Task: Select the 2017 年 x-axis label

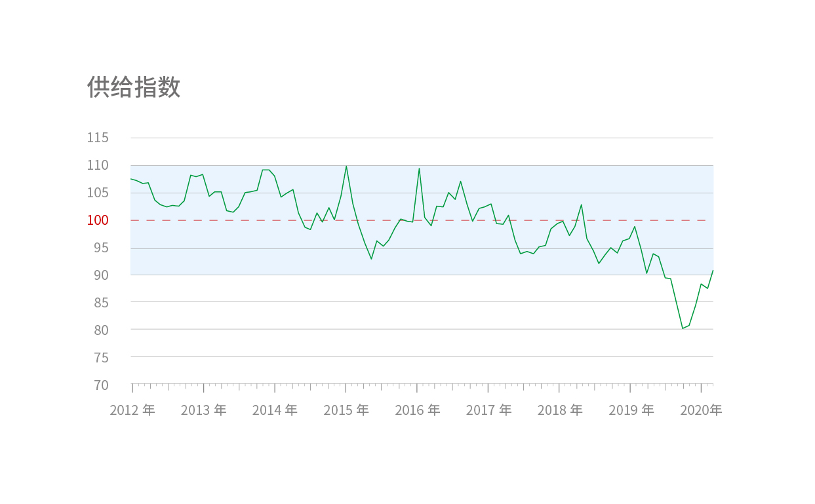Action: 488,410
